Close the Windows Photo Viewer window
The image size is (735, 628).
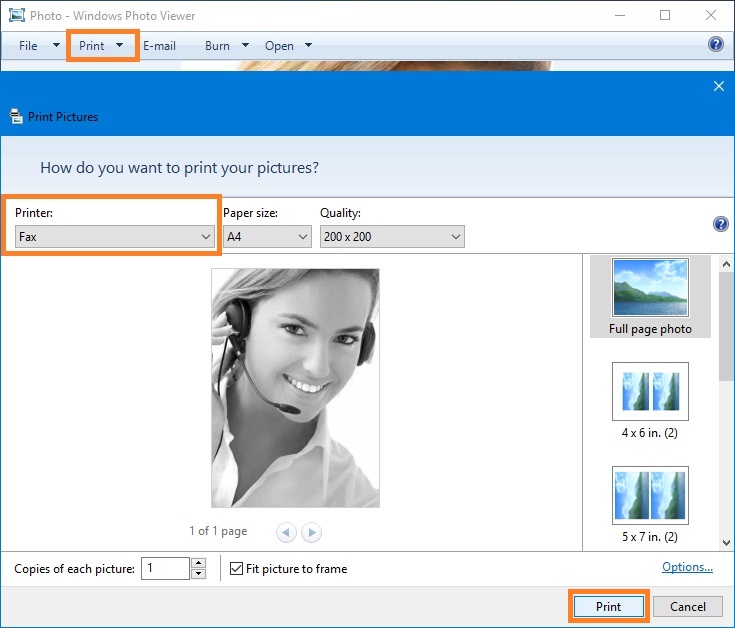(711, 15)
